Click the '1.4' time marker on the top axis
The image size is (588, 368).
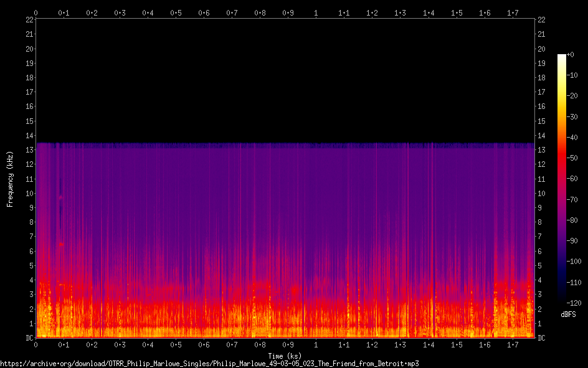pyautogui.click(x=429, y=12)
